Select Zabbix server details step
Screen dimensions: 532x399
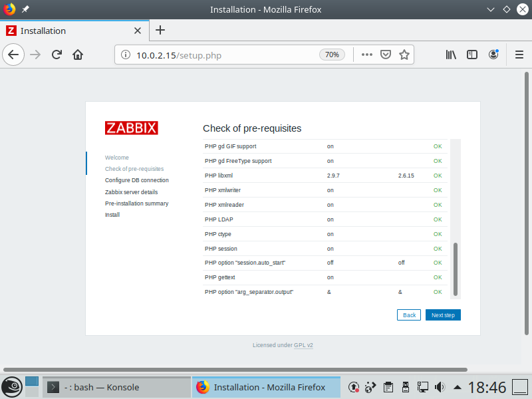131,192
